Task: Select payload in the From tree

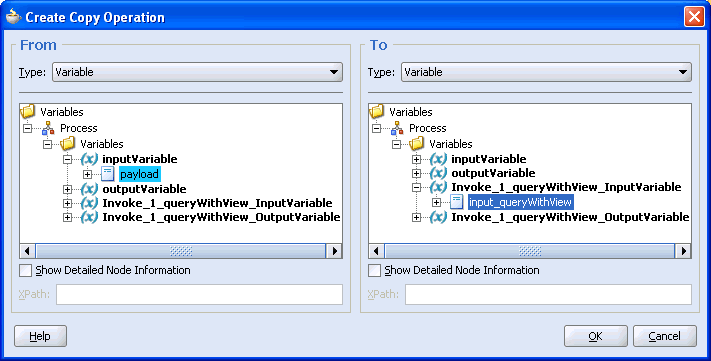Action: point(140,174)
